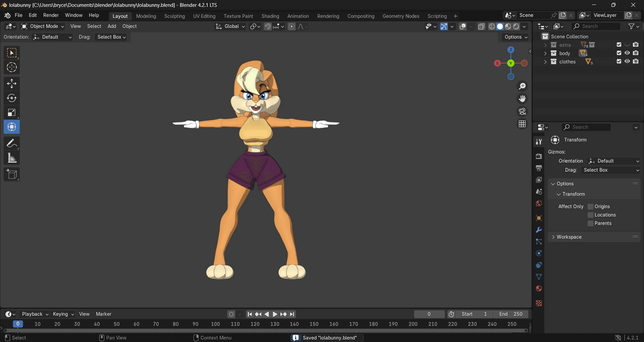Click the Add Cube tool

[12, 174]
